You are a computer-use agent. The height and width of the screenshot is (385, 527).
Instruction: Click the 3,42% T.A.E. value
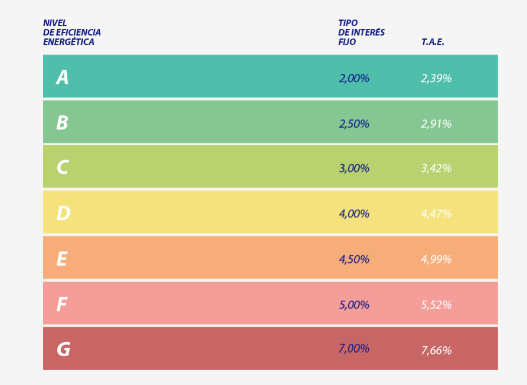436,168
